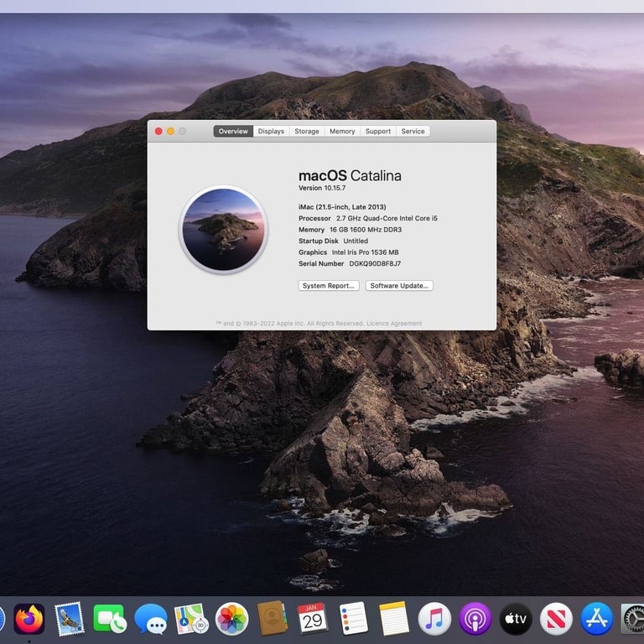Viewport: 644px width, 644px height.
Task: Click the serial number DGKQ90D8F8J7
Action: click(x=375, y=263)
